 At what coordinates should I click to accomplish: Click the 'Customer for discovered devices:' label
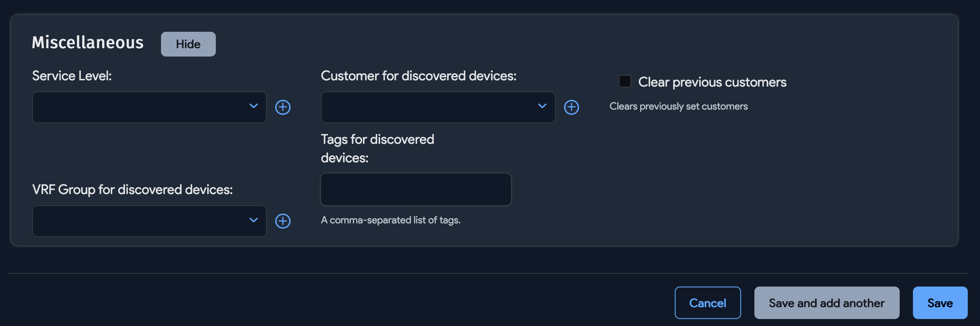point(418,76)
